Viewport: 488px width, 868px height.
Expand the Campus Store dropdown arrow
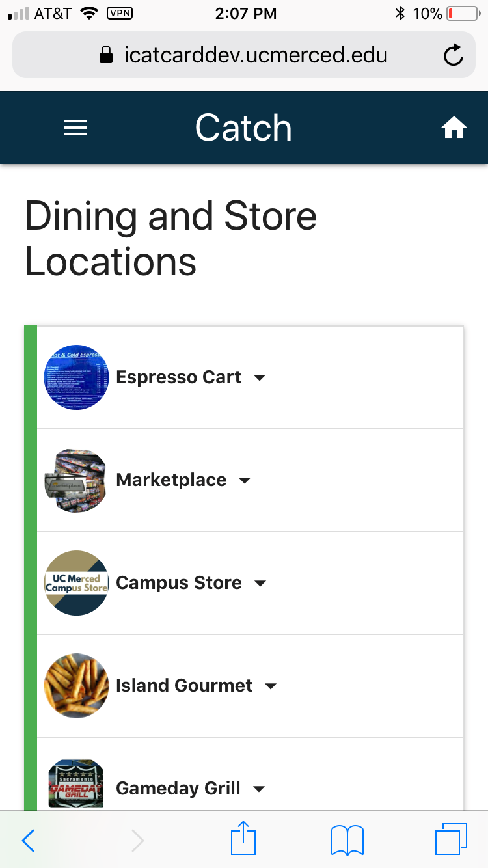(260, 584)
